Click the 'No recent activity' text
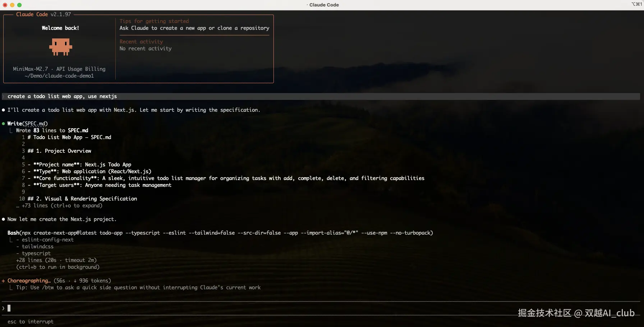Screen dimensions: 644x327 pos(146,49)
